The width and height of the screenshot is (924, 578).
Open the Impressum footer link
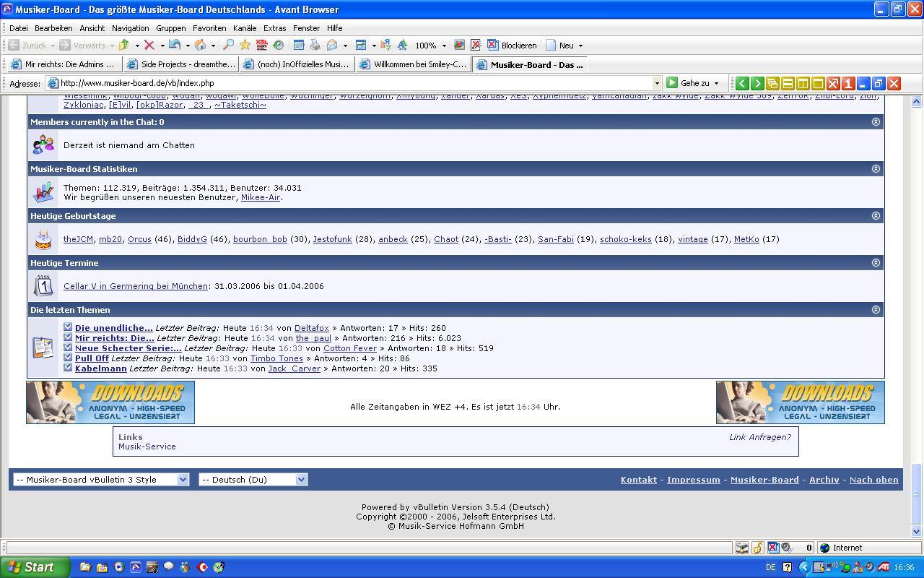(x=694, y=480)
